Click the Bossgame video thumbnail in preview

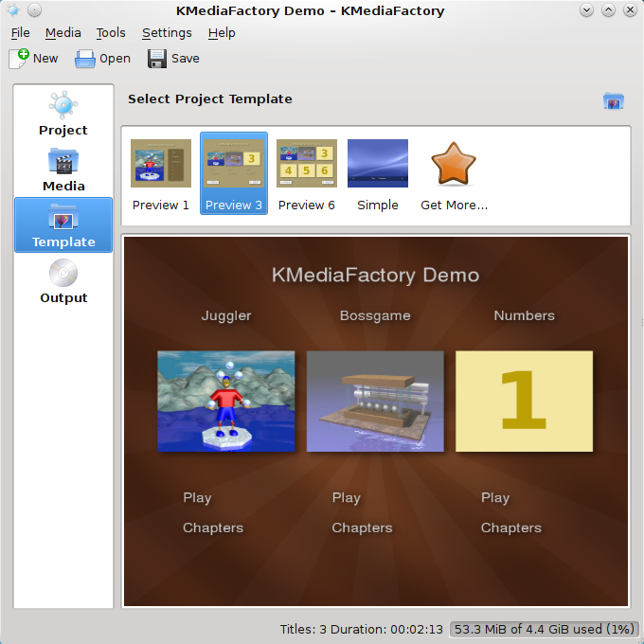pos(375,402)
